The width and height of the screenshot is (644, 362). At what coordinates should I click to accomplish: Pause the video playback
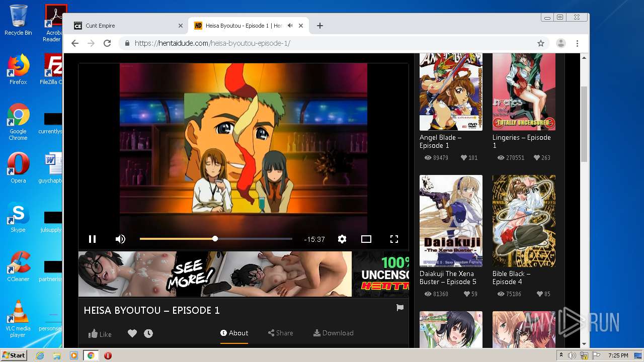coord(92,239)
